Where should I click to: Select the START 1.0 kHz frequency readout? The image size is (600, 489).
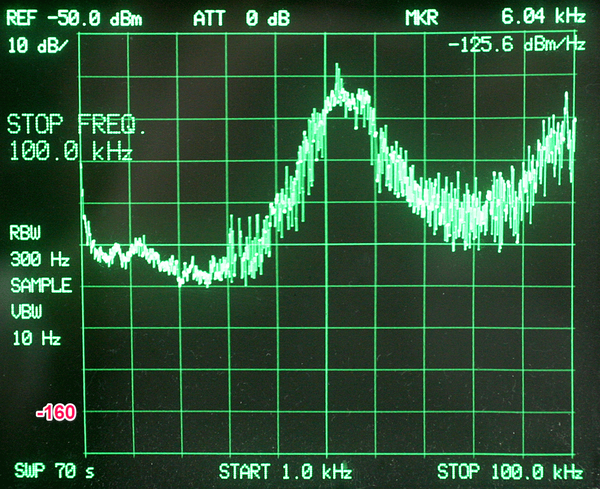(285, 470)
